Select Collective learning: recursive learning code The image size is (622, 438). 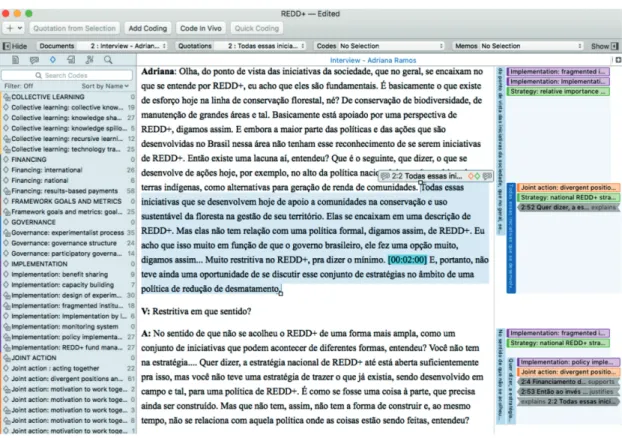(x=68, y=138)
